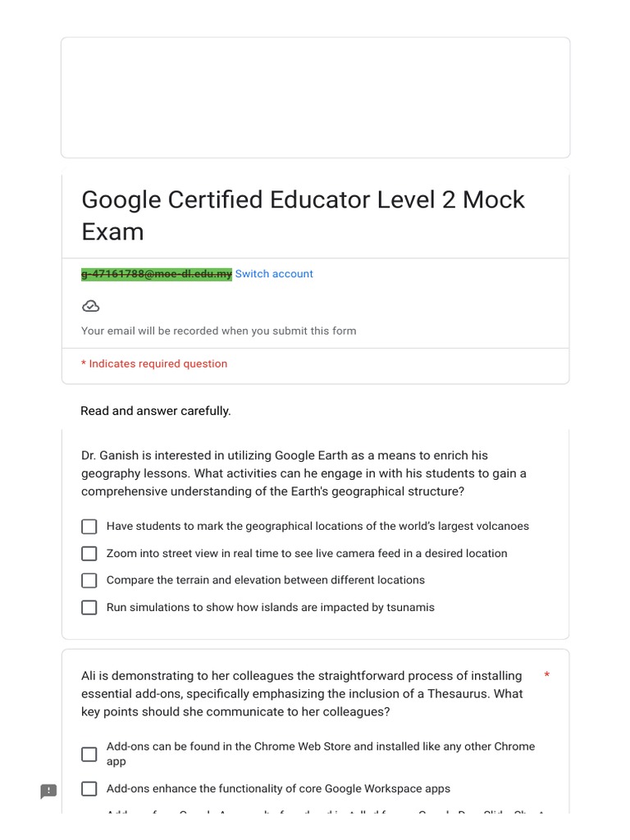Check 'Add-ons enhance the functionality' checkbox
This screenshot has width=630, height=840.
[x=89, y=789]
